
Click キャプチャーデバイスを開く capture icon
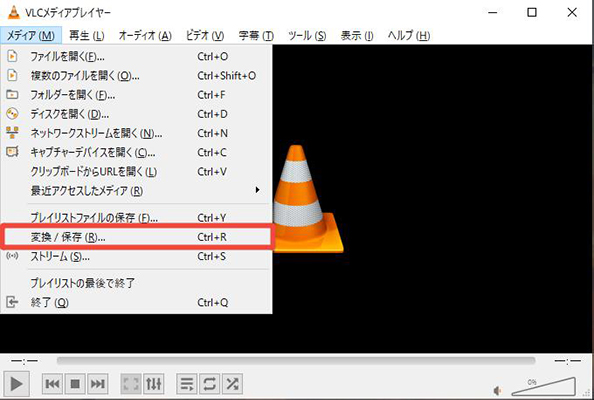pyautogui.click(x=12, y=152)
